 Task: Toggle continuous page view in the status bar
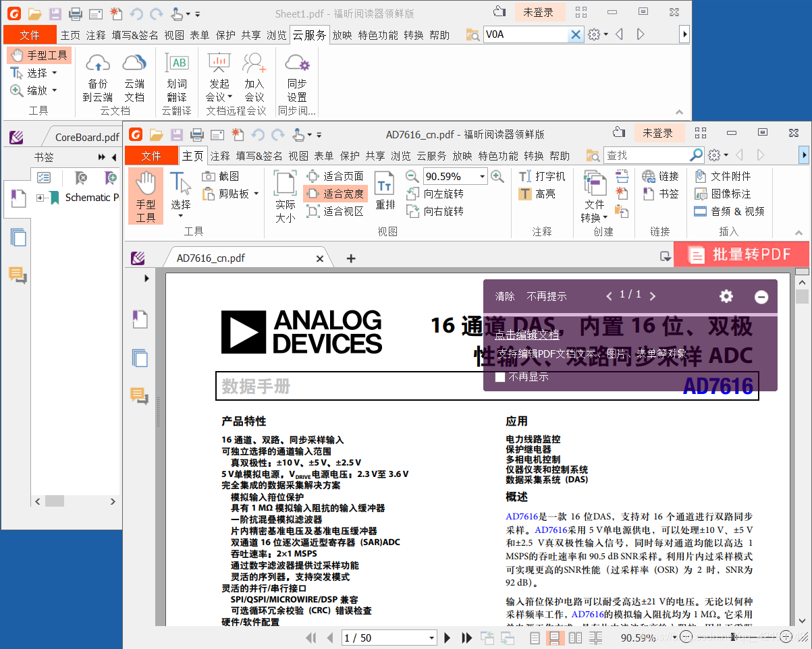pos(556,638)
